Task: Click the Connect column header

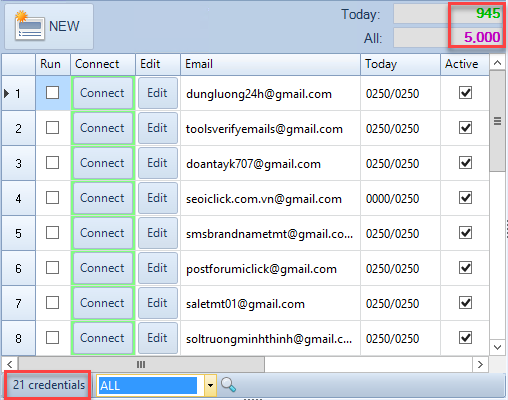Action: (x=103, y=64)
